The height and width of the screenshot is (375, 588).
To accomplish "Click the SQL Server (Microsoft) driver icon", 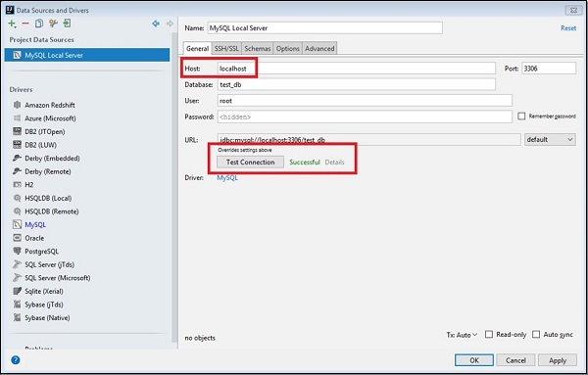I will [18, 278].
